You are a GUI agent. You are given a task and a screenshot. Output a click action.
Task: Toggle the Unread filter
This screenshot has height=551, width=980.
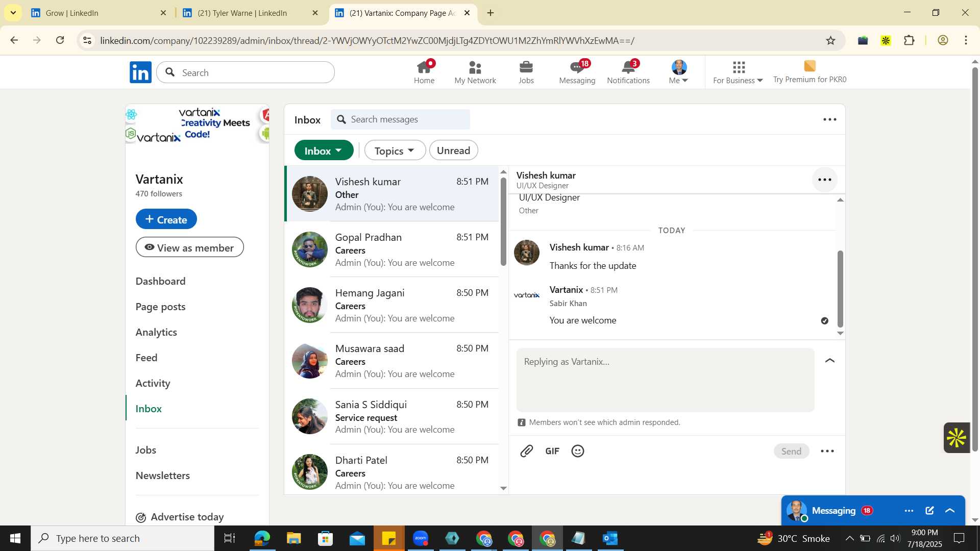coord(454,151)
